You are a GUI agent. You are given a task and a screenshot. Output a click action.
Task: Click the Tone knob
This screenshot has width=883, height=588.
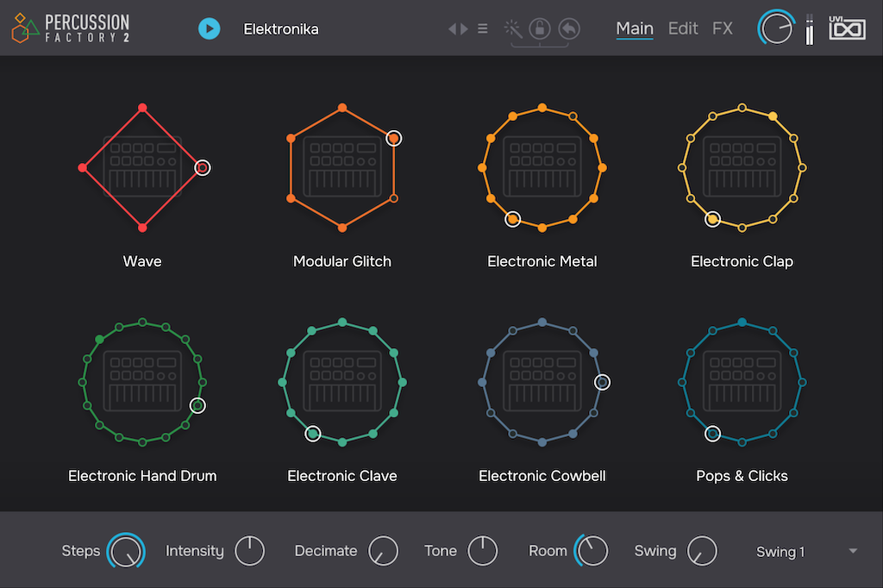click(x=483, y=551)
